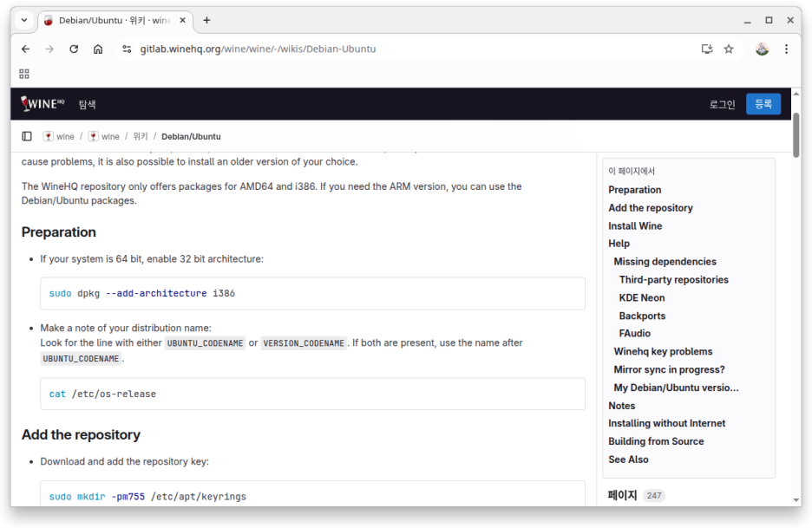
Task: Bookmark this page with the star icon
Action: click(x=729, y=49)
